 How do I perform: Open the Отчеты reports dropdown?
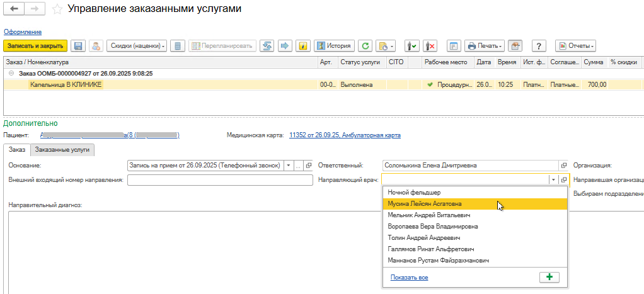tap(575, 46)
